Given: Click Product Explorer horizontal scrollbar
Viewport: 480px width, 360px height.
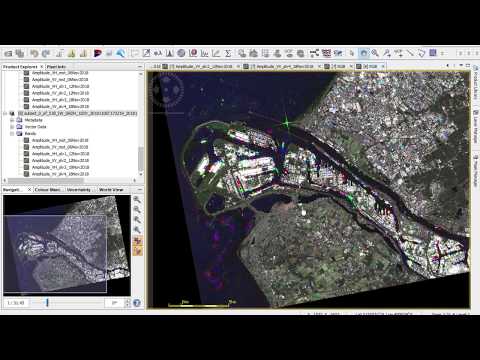Looking at the screenshot, I should pyautogui.click(x=46, y=180).
